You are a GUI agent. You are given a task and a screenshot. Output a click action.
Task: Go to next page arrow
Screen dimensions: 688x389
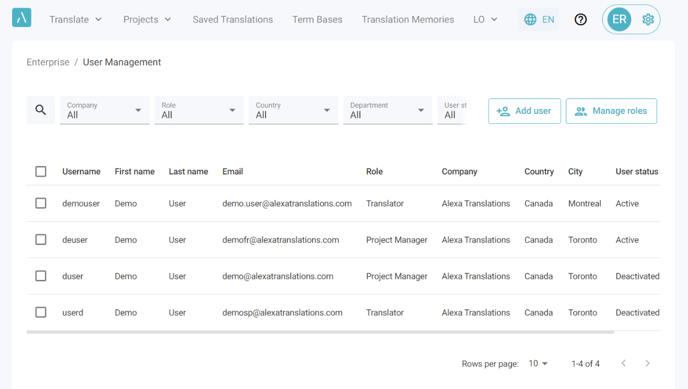[647, 363]
